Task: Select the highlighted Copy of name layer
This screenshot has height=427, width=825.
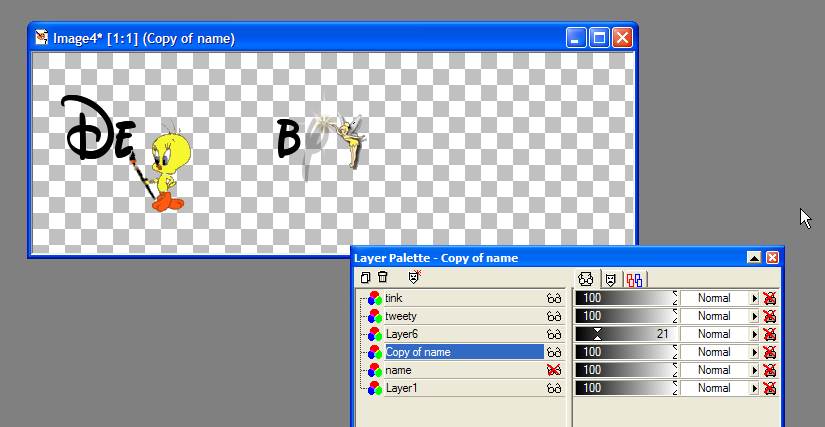Action: [464, 352]
